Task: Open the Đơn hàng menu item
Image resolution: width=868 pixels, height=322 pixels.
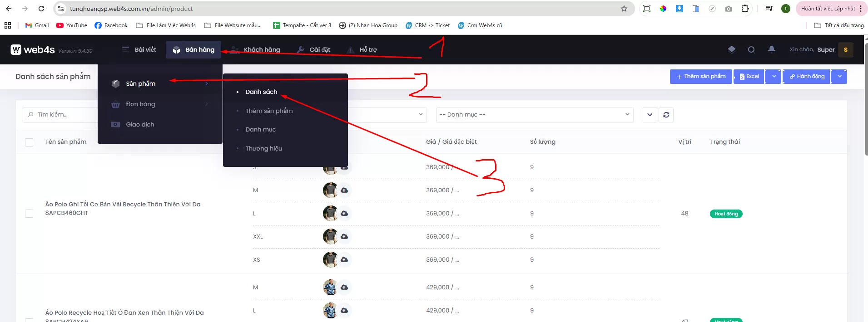Action: (140, 104)
